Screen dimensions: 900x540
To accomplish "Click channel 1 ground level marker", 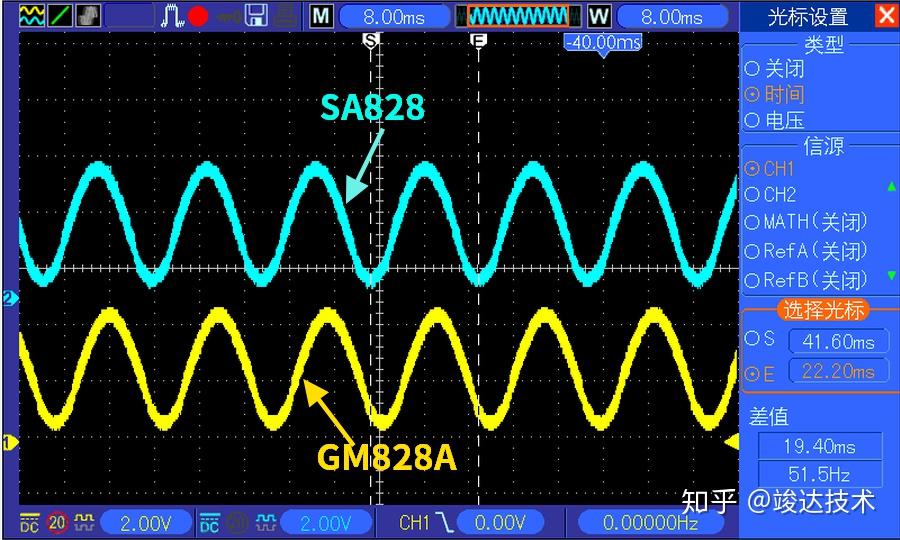I will point(10,442).
